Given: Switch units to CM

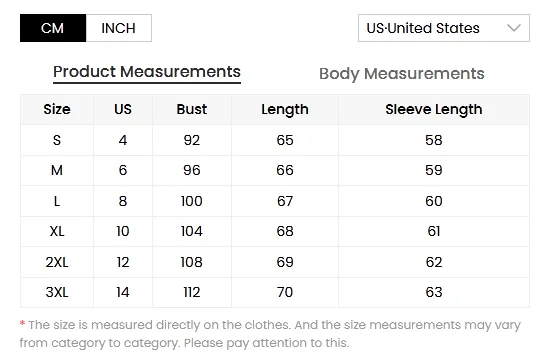Looking at the screenshot, I should click(x=53, y=28).
